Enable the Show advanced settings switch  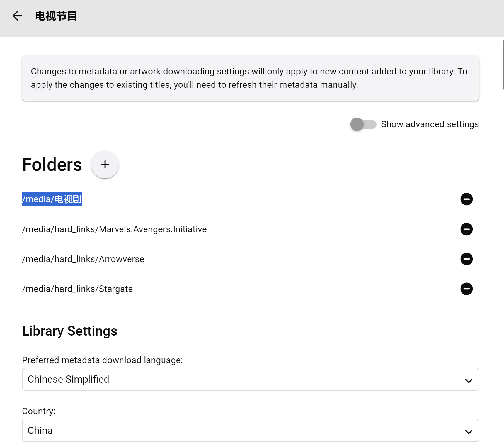[363, 124]
